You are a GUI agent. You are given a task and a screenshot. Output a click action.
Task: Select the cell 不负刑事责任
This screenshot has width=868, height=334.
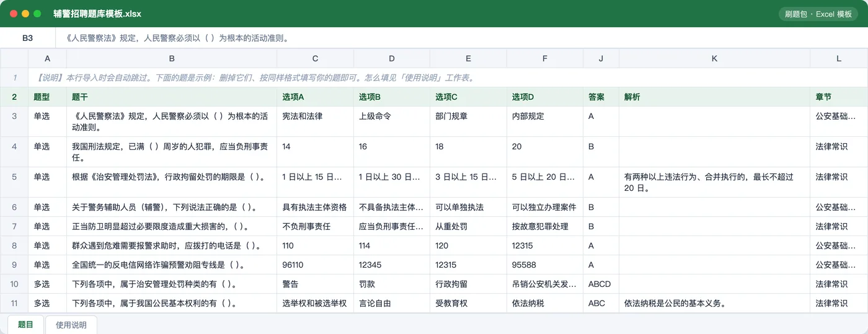tap(315, 226)
